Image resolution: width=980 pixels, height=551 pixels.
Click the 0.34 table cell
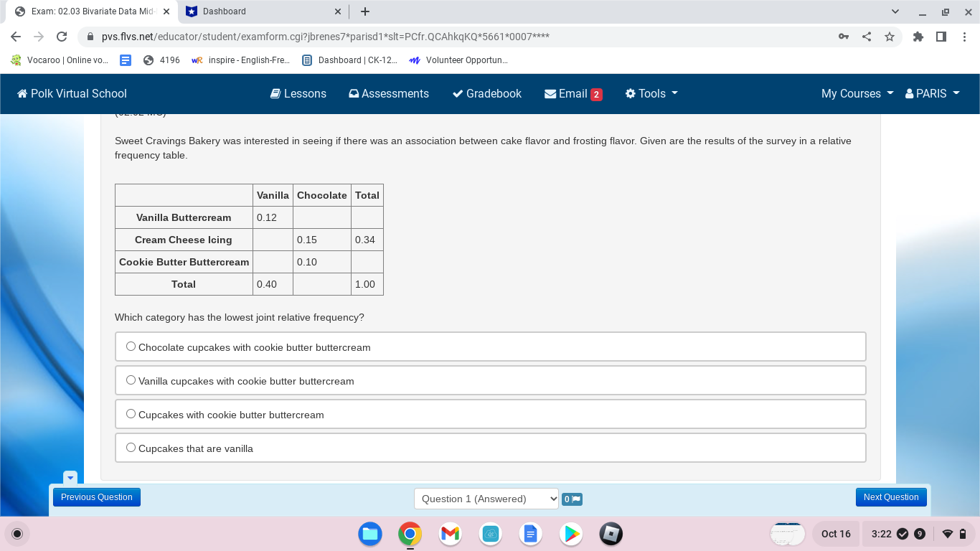(367, 240)
